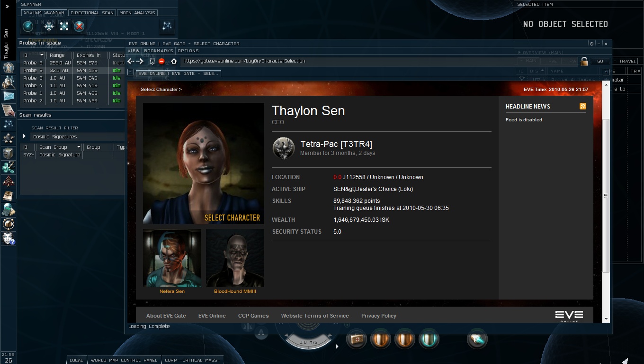Open the character sheet icon in the sidebar
Image resolution: width=644 pixels, height=364 pixels.
(8, 67)
